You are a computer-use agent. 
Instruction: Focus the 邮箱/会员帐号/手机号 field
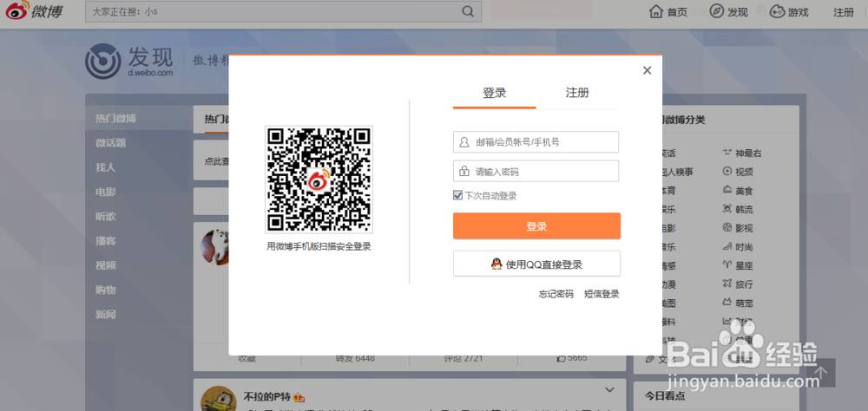click(536, 142)
